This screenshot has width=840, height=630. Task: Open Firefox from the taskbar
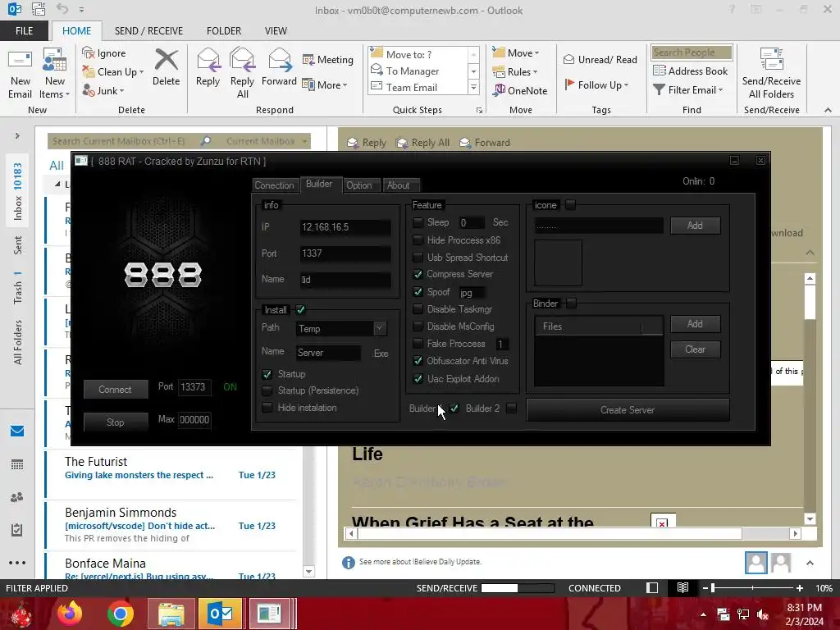tap(70, 614)
